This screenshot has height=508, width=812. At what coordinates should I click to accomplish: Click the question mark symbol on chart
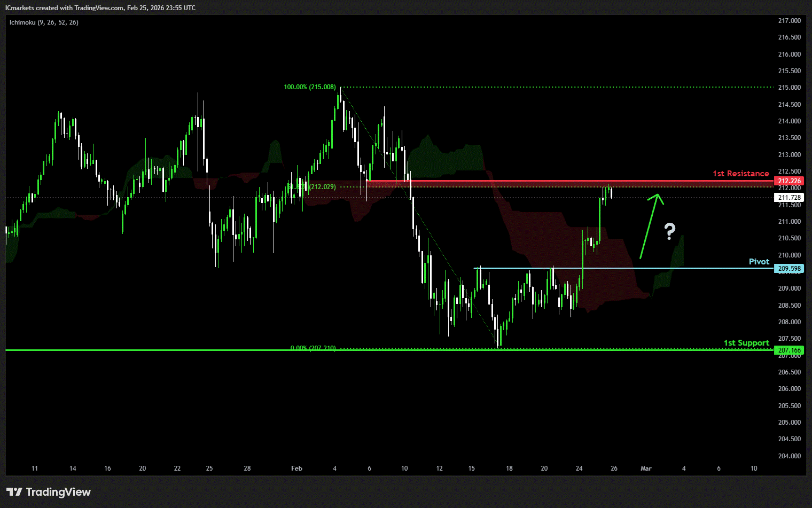[x=669, y=231]
